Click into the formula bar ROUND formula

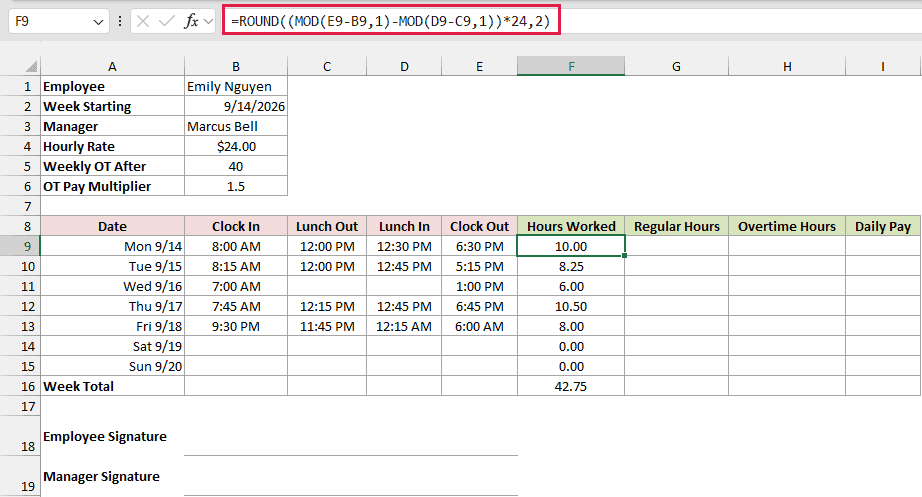pos(391,22)
